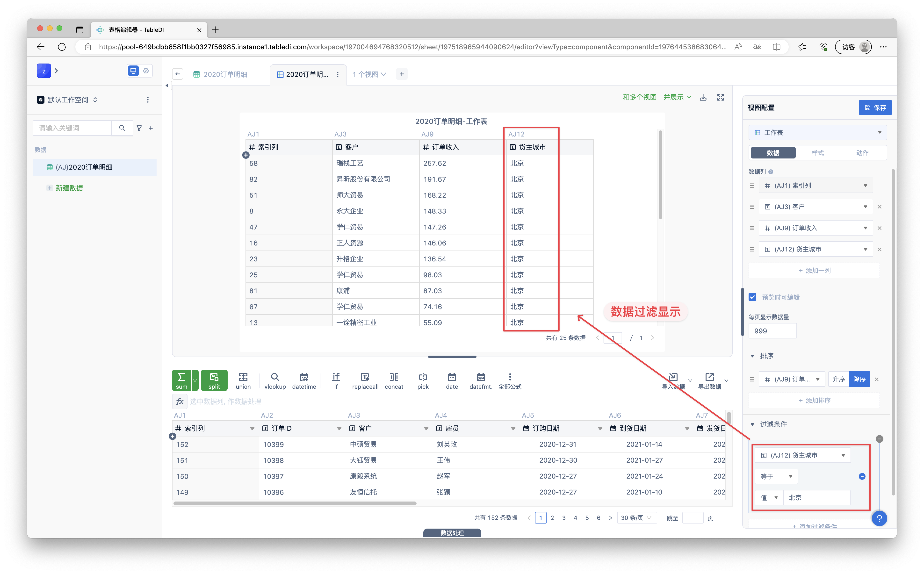
Task: Click the concat function icon
Action: click(394, 380)
